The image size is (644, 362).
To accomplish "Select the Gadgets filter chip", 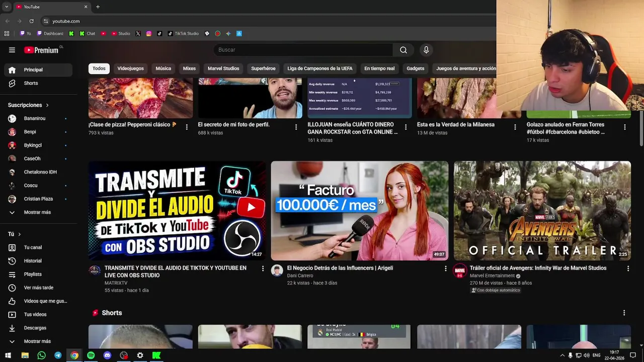I will click(x=416, y=68).
